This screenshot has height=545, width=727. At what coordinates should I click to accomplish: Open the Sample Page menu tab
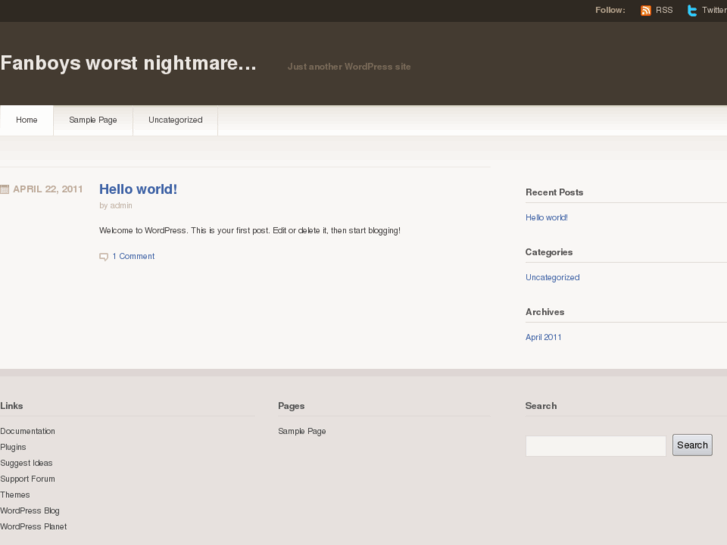[93, 120]
